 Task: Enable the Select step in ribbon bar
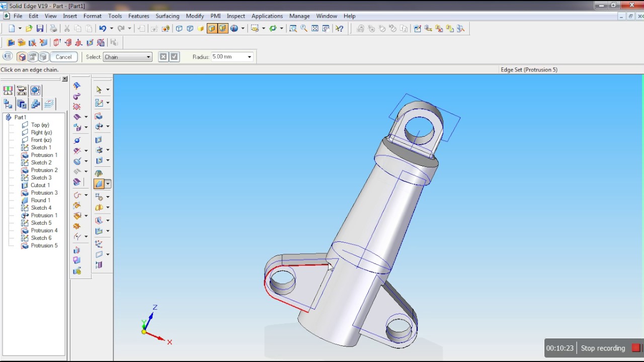pyautogui.click(x=22, y=57)
